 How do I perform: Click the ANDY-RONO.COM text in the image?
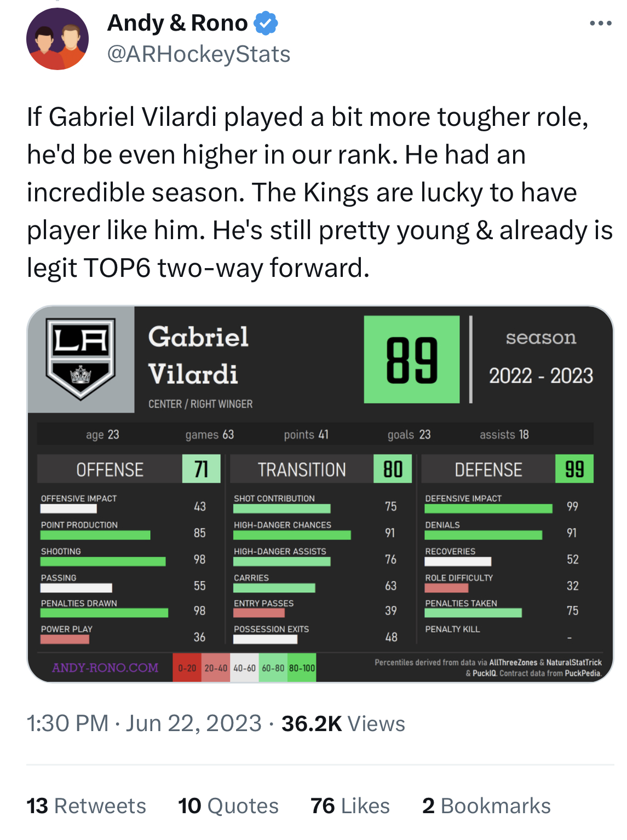pos(105,668)
